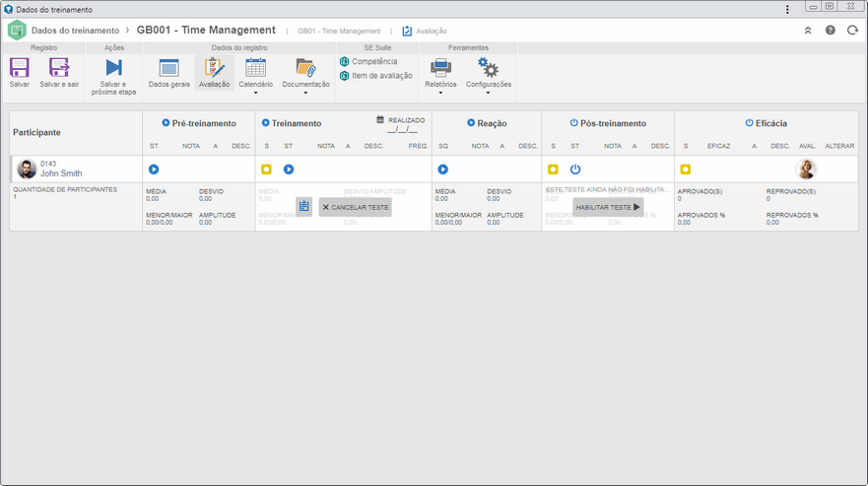The width and height of the screenshot is (868, 486).
Task: Click the clipboard icon beside Cancelar teste
Action: point(303,207)
